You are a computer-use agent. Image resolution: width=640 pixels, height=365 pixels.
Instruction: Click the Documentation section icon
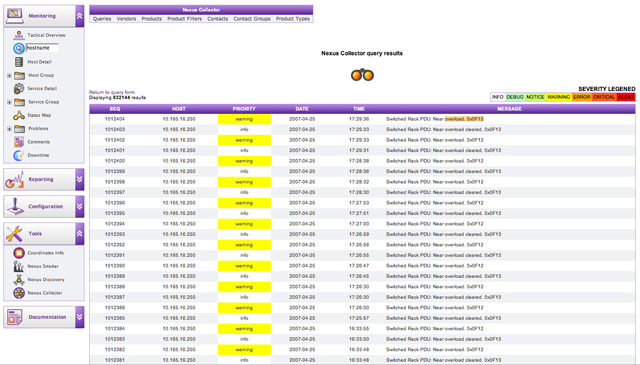[x=15, y=317]
